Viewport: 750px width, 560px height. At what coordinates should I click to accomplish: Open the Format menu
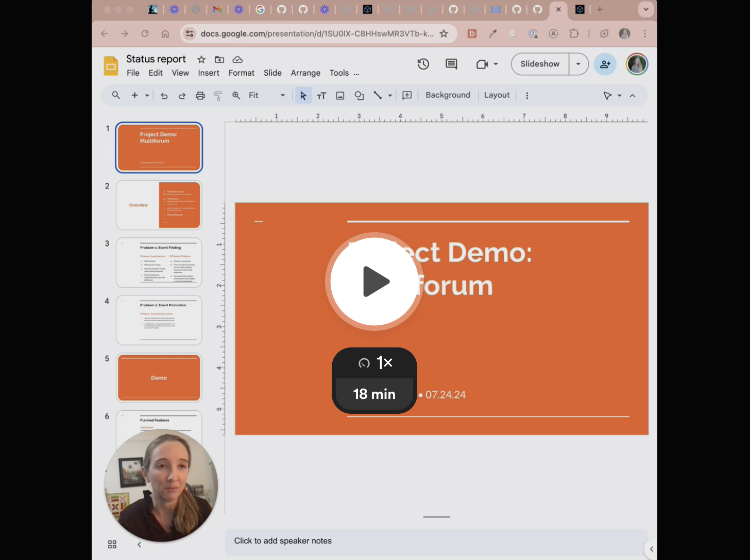242,73
